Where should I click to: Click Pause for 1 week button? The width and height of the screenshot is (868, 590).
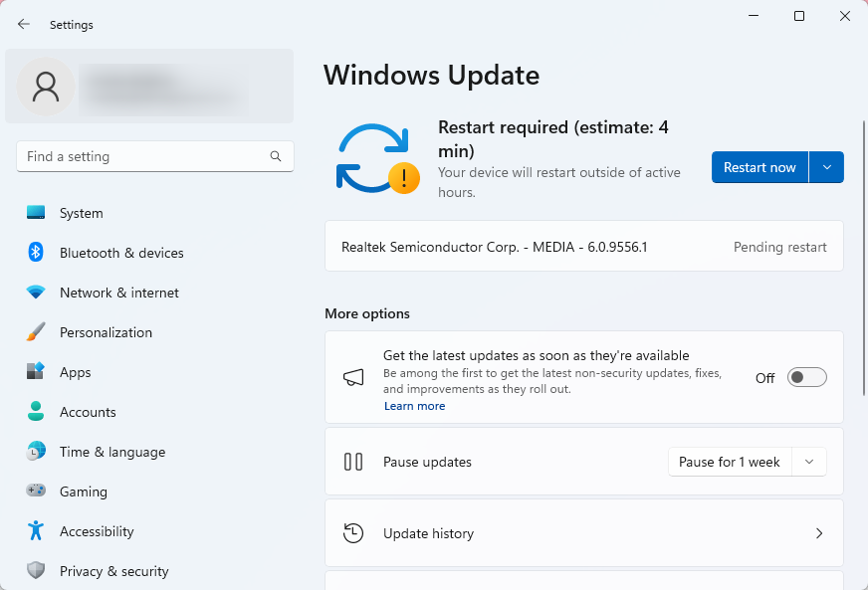[731, 462]
